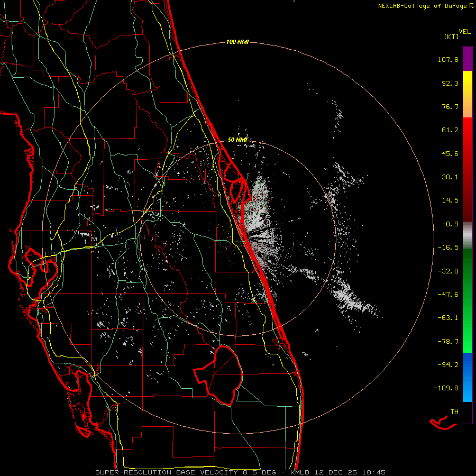Click the VEL legend heading
The width and height of the screenshot is (476, 476).
tap(465, 32)
